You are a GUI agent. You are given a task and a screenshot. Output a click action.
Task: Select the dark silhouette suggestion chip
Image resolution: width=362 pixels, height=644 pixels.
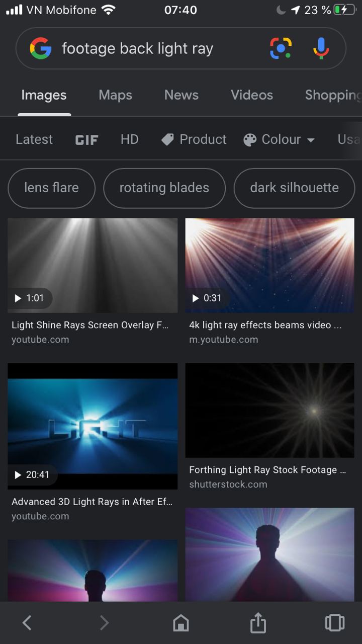(x=295, y=188)
